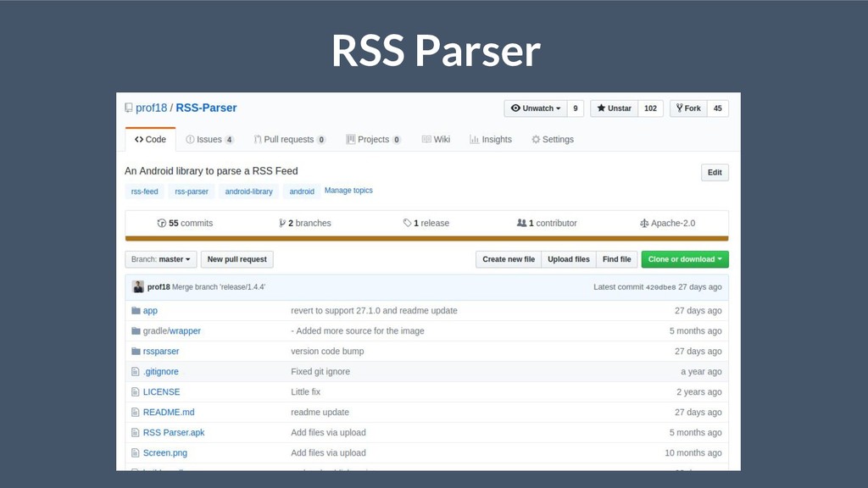868x488 pixels.
Task: Click the Edit description button
Action: pyautogui.click(x=715, y=173)
